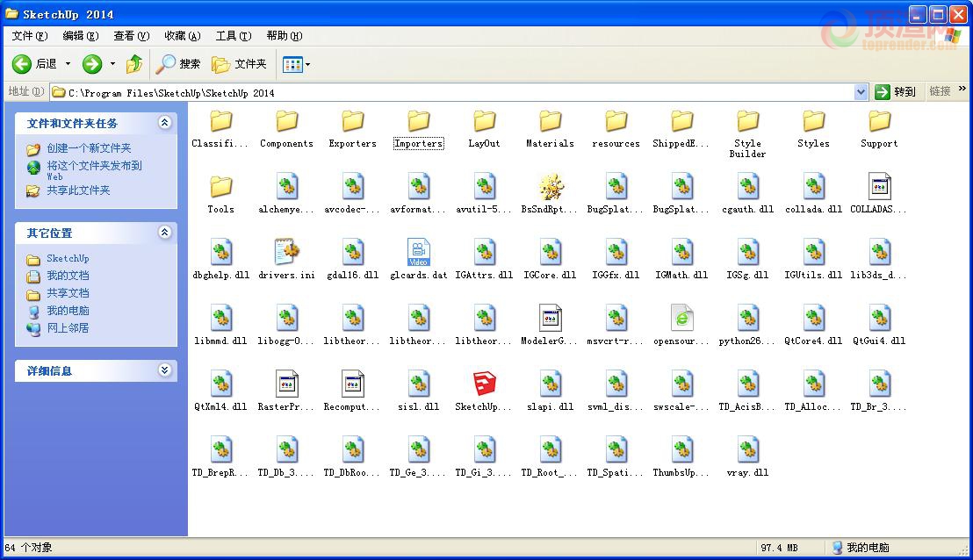Image resolution: width=973 pixels, height=560 pixels.
Task: Open 我的电脑 in sidebar
Action: tap(68, 310)
